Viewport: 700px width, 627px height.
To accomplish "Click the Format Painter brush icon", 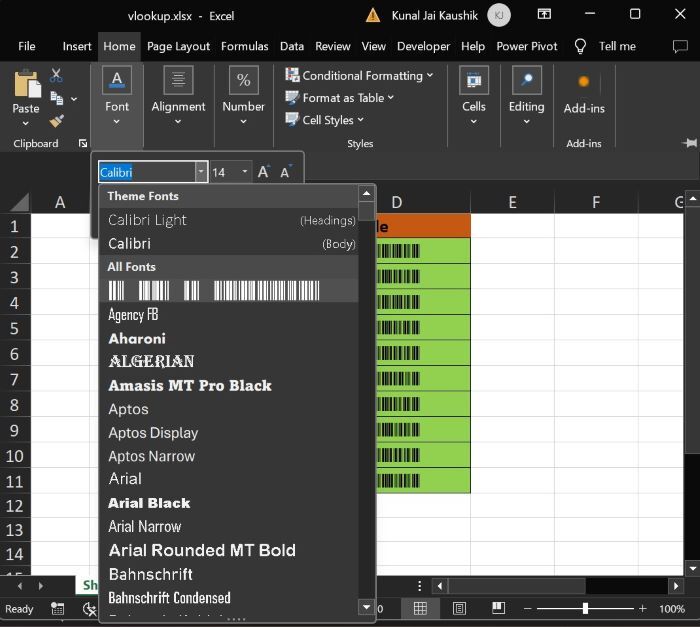I will [56, 121].
